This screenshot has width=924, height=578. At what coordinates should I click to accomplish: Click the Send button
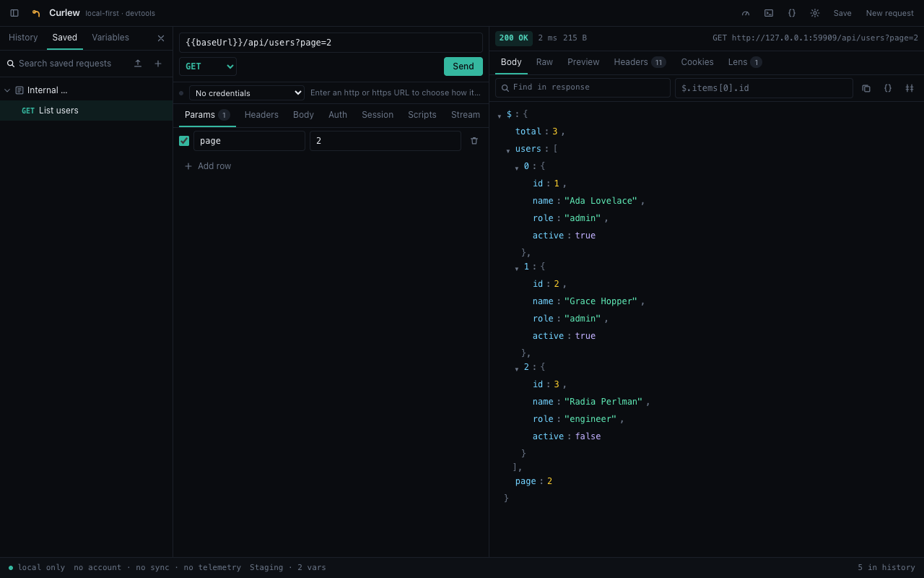(x=463, y=66)
